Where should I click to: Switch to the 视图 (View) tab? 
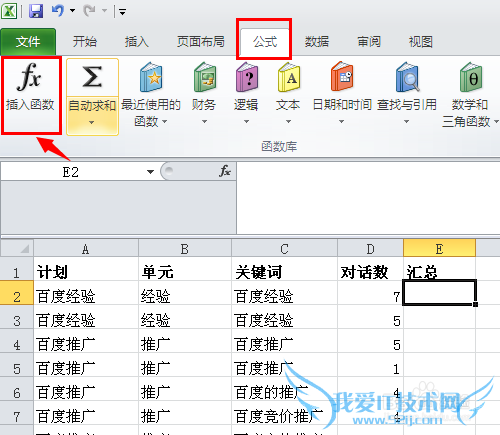point(421,42)
